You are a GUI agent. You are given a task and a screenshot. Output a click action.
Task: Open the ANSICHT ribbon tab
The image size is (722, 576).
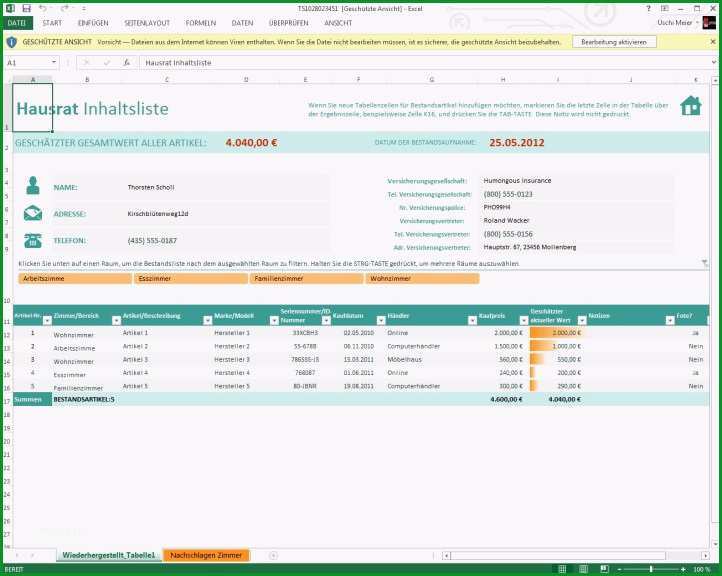[338, 23]
